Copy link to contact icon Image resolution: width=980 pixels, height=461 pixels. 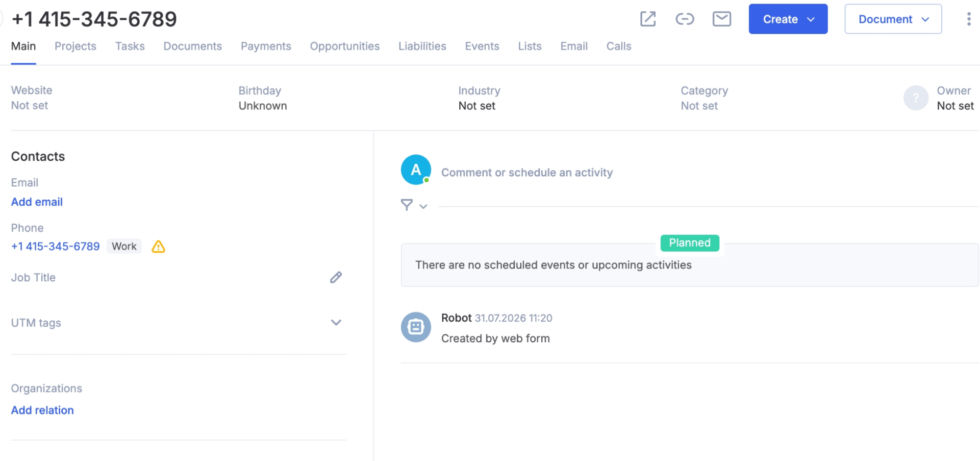click(x=684, y=19)
